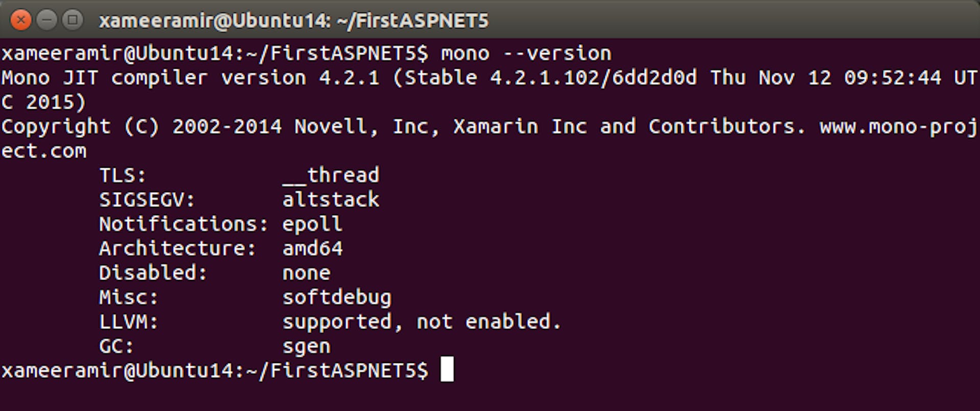
Task: Click the 'Stable 4.2.1.102/6dd2d0d' build text
Action: 550,78
